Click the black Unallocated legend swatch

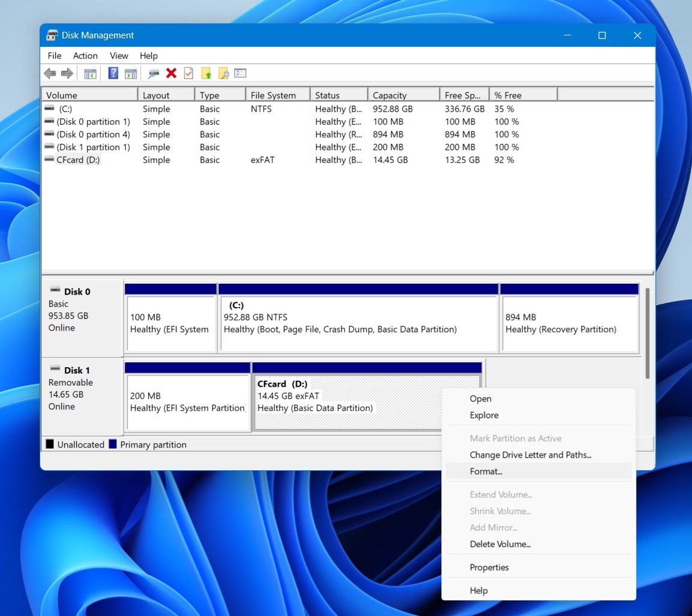(x=50, y=444)
